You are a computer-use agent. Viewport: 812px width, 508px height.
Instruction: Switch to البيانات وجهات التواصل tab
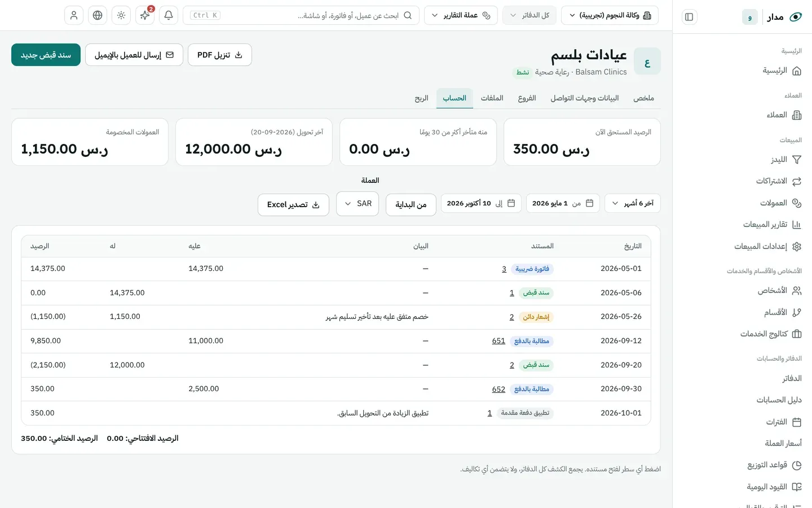[585, 98]
